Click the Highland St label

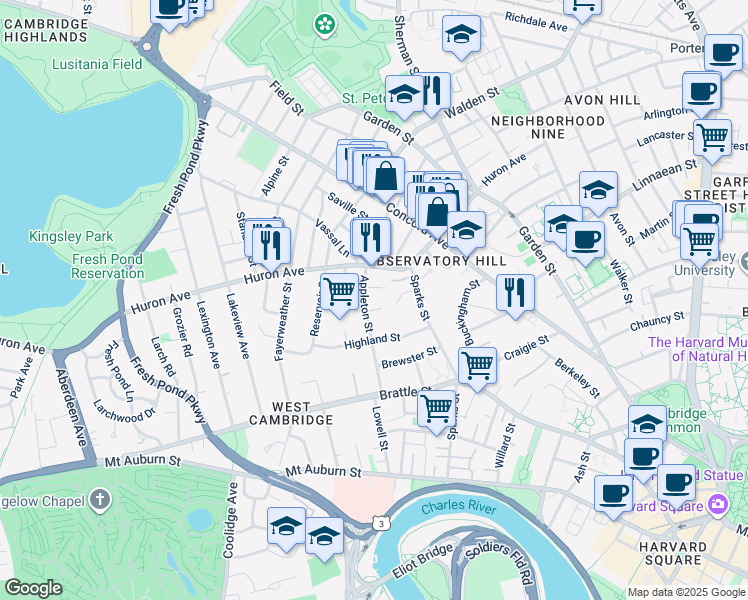pos(372,341)
